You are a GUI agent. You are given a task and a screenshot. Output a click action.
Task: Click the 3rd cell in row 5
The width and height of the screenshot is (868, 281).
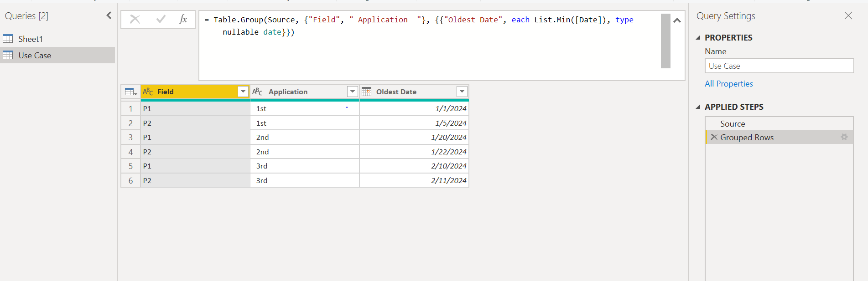(305, 166)
